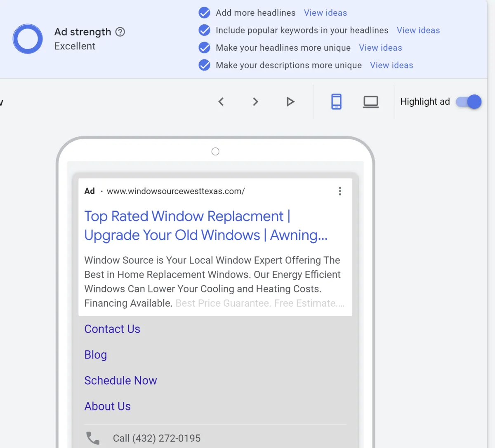Go to the previous ad preview arrow

[x=221, y=102]
